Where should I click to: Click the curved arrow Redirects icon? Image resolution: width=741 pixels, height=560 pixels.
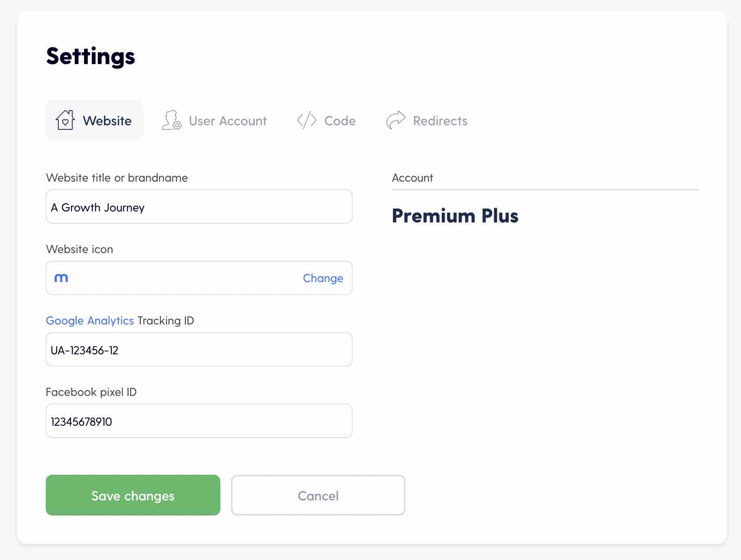(x=396, y=120)
